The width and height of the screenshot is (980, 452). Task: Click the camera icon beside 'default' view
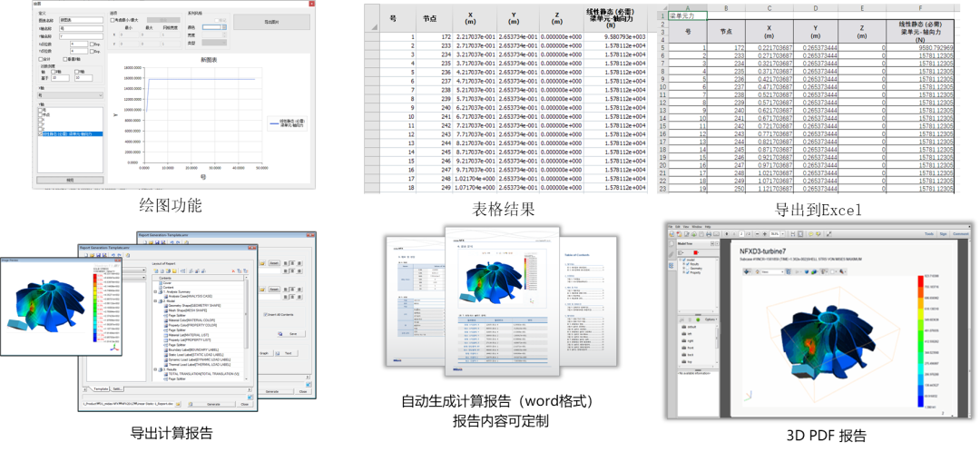[686, 327]
